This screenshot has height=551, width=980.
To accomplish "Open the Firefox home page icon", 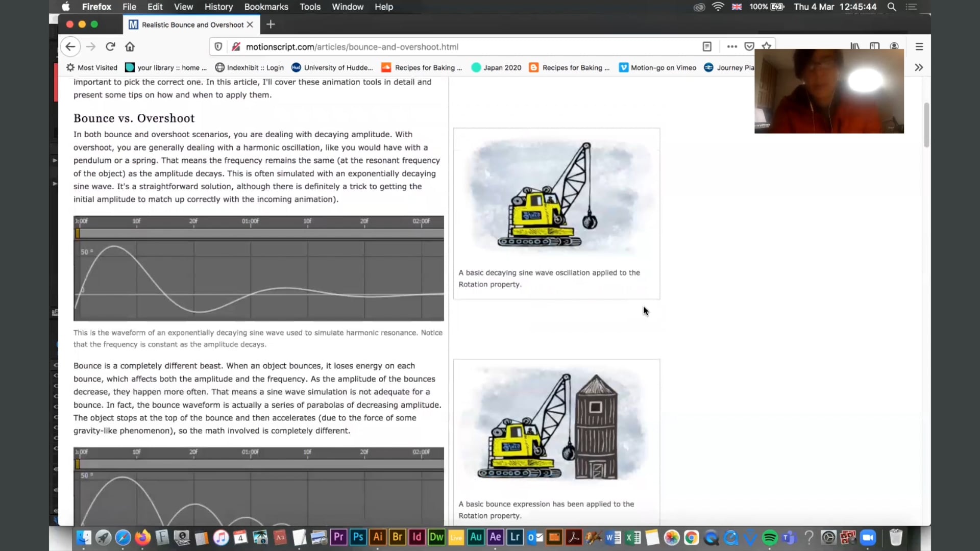I will [x=130, y=47].
